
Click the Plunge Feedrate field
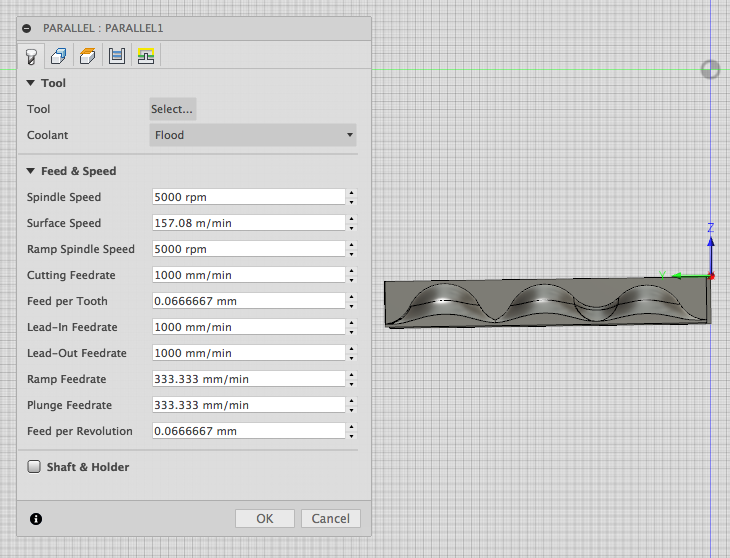[249, 405]
